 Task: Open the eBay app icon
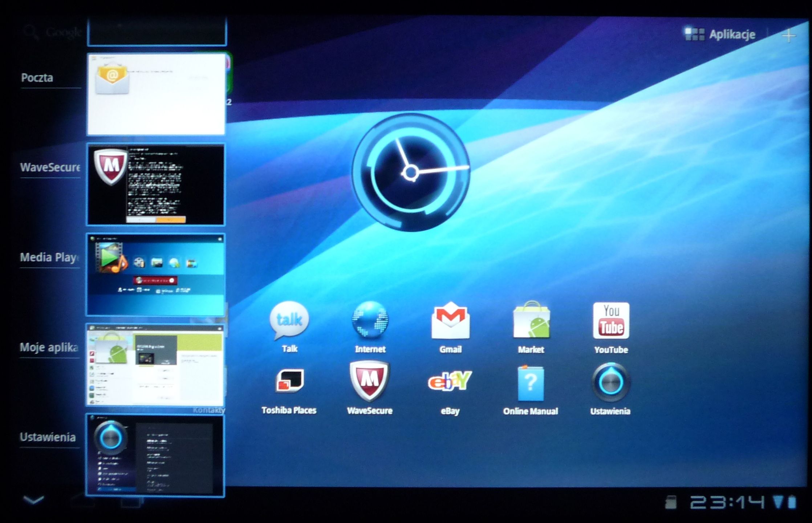[x=450, y=381]
